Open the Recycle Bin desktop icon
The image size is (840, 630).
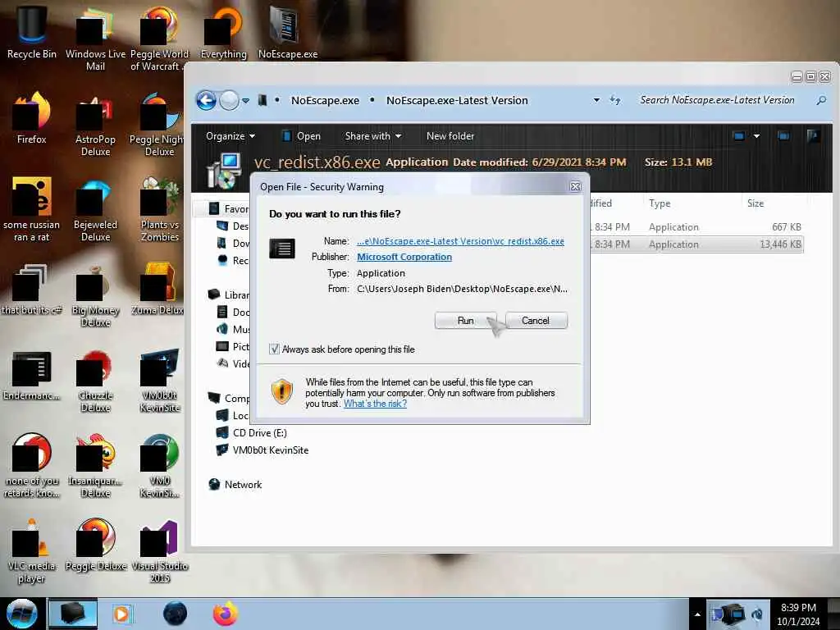(32, 32)
